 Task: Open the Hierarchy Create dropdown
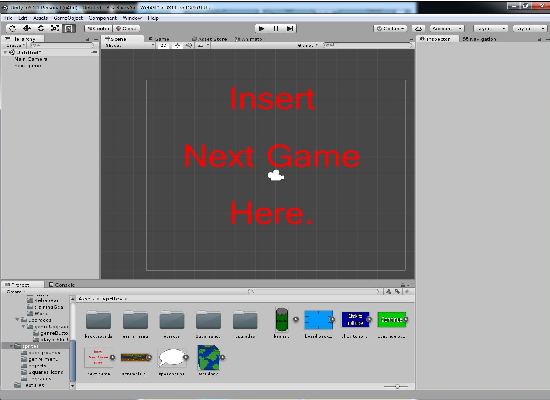[15, 46]
